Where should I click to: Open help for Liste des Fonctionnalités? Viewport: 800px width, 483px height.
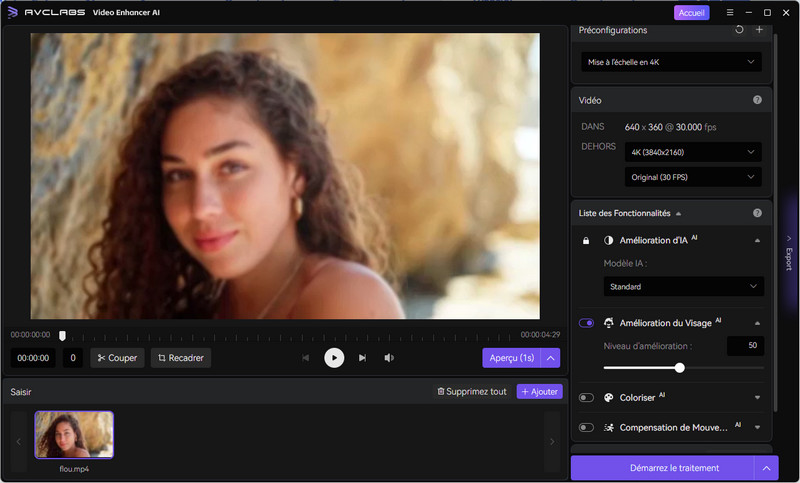[x=757, y=213]
